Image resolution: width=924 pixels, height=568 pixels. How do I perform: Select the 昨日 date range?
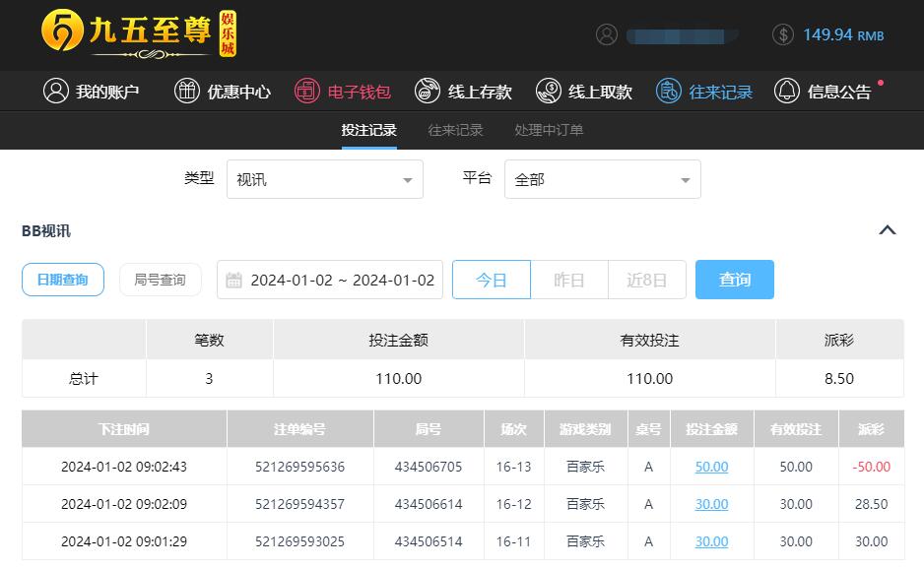(568, 280)
